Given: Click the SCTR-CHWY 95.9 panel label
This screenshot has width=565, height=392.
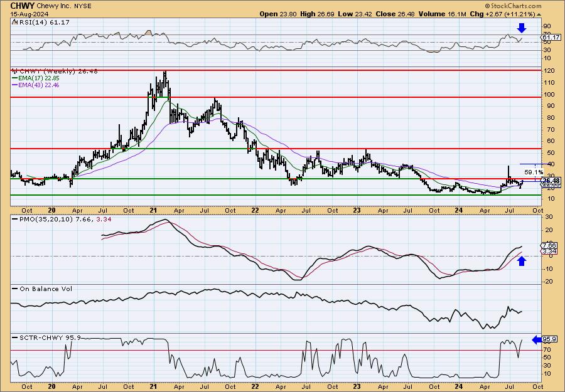Looking at the screenshot, I should tap(50, 337).
